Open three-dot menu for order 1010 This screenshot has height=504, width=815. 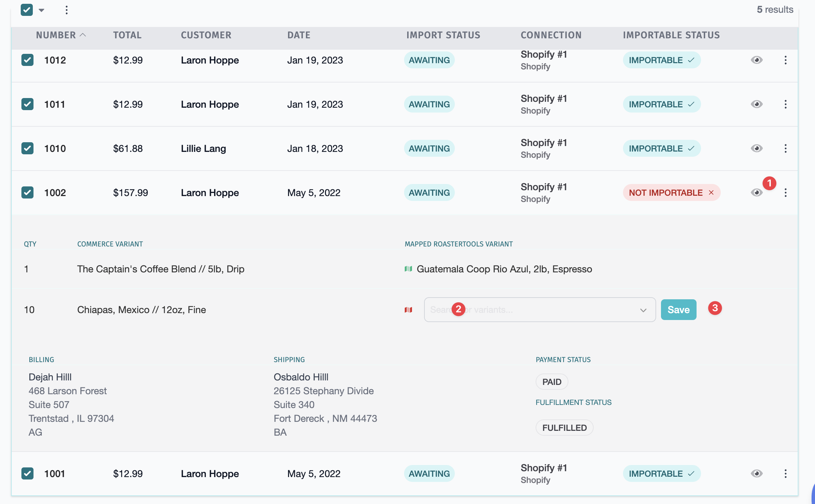click(x=785, y=148)
